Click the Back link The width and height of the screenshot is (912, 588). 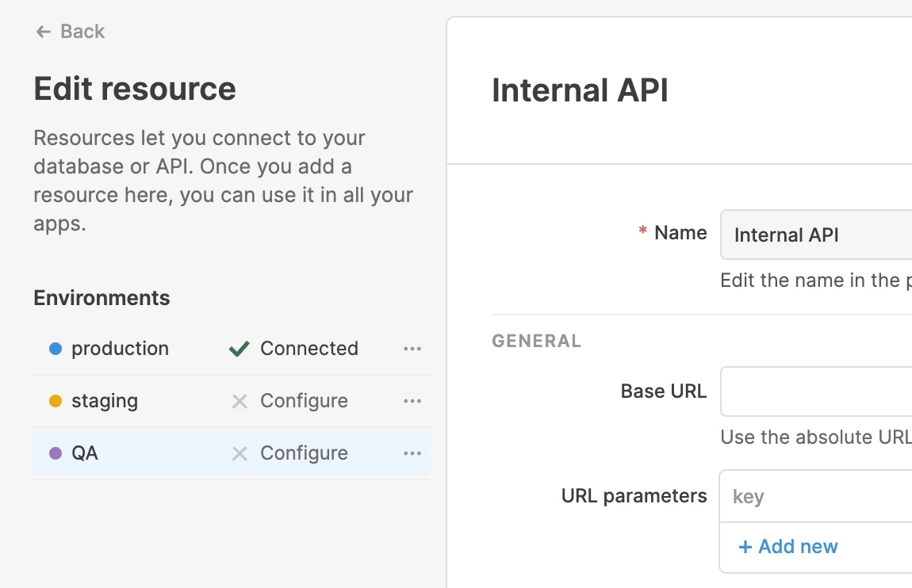coord(82,32)
